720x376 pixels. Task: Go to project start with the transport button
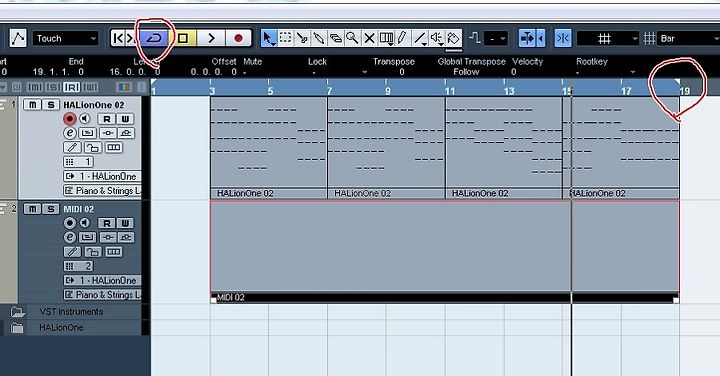click(118, 38)
